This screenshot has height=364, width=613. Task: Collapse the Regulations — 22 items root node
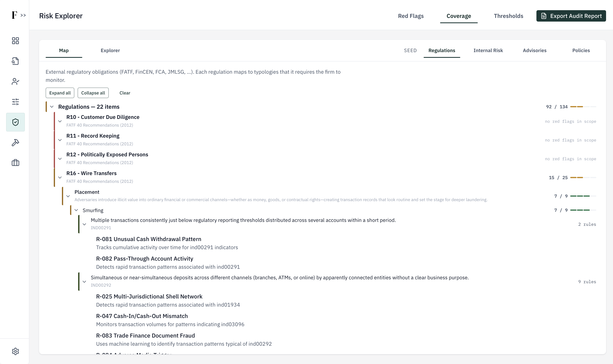click(x=52, y=107)
